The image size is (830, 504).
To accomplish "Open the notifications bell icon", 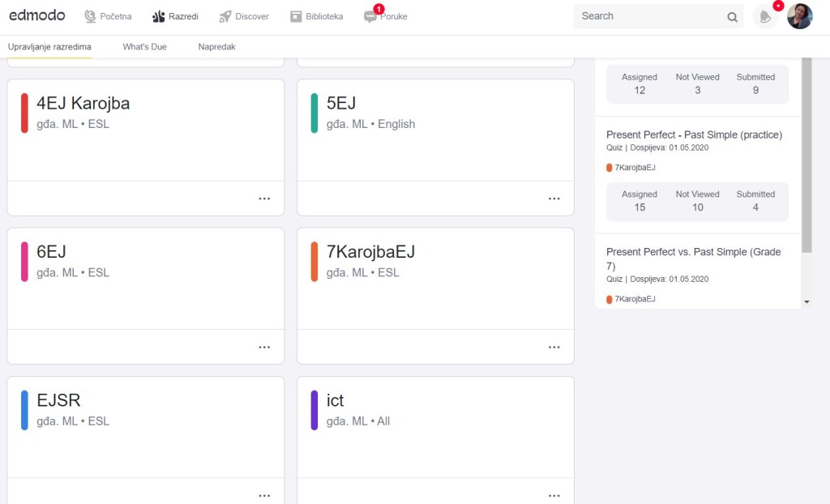I will click(x=765, y=16).
